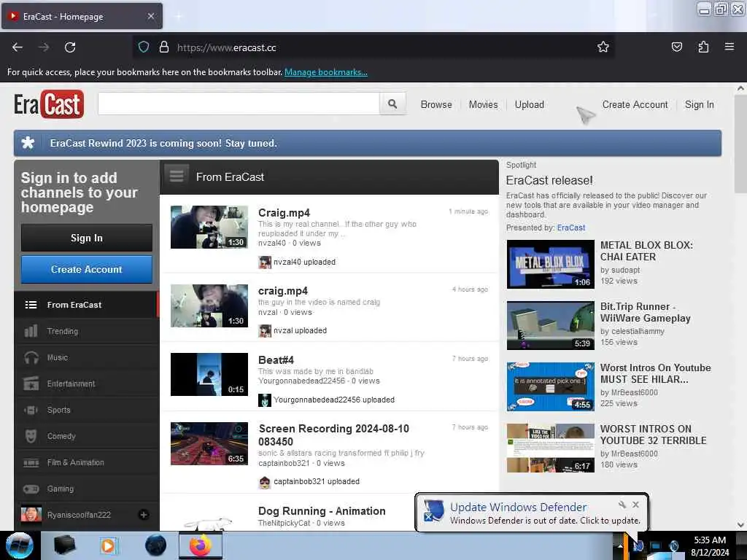
Task: Click the Firefox taskbar icon
Action: 200,545
